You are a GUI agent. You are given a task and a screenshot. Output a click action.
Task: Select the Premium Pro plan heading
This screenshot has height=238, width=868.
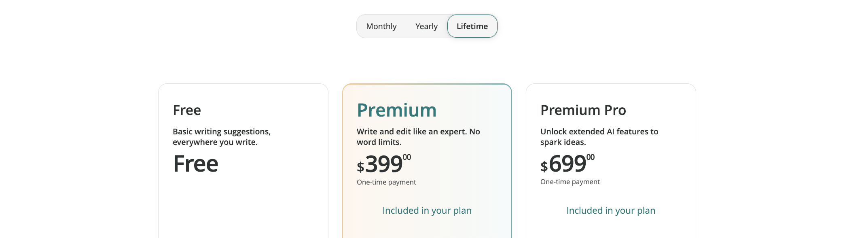pyautogui.click(x=583, y=110)
